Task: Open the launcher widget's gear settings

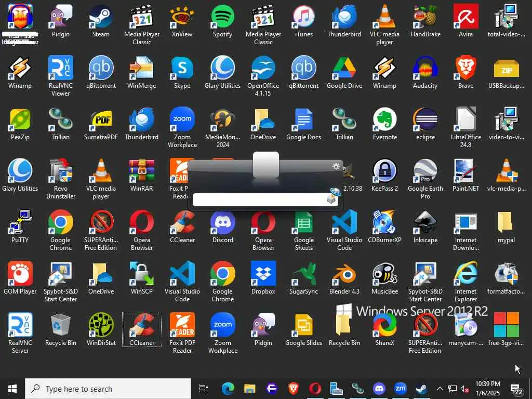Action: tap(336, 166)
